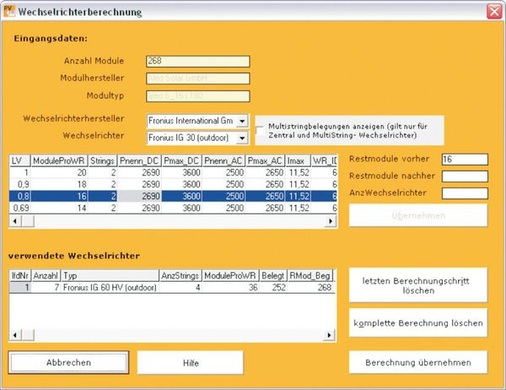
Task: Click letzten Berechnungschritt löschen button
Action: click(x=418, y=285)
